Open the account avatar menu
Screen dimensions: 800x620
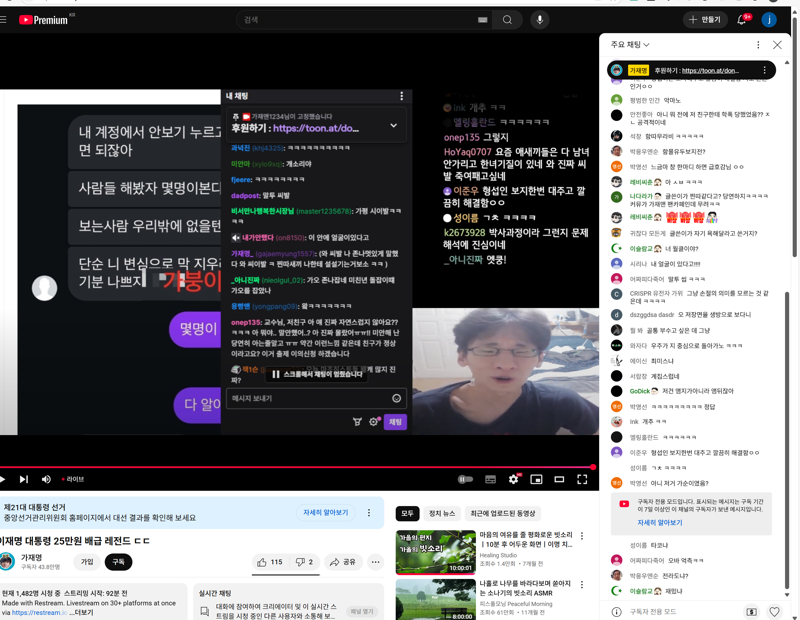(769, 20)
